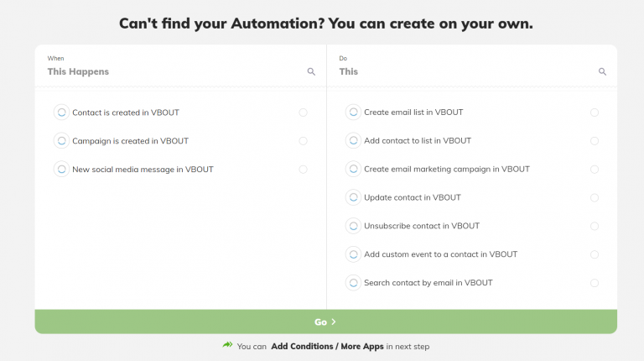The height and width of the screenshot is (361, 644).
Task: Click New social media message in VBOUT text
Action: (143, 170)
